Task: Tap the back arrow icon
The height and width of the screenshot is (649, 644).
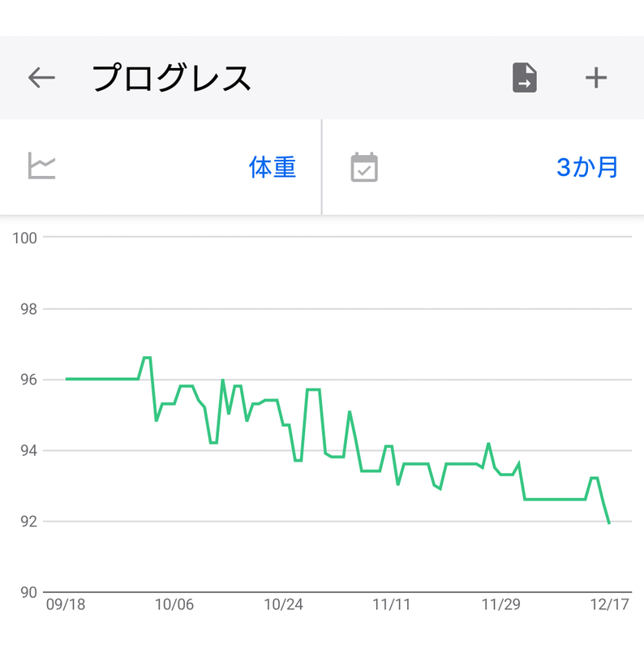Action: 41,77
